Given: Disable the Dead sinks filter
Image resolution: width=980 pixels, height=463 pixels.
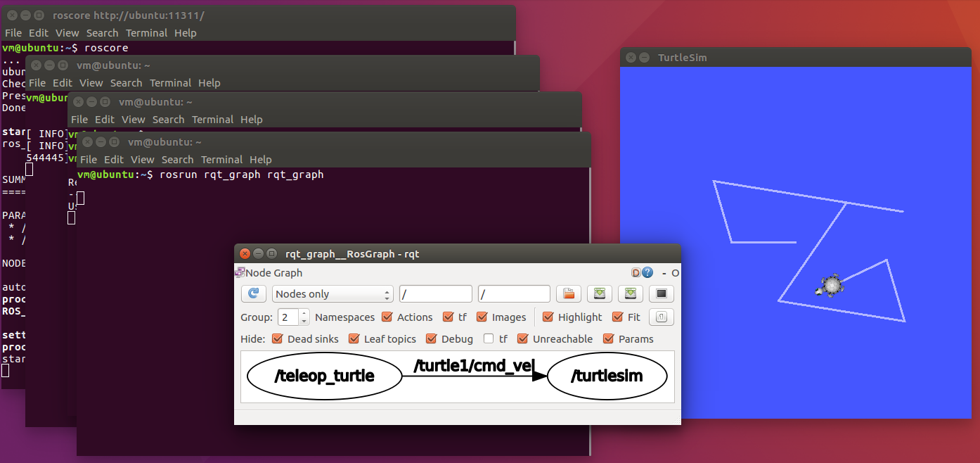Looking at the screenshot, I should click(x=276, y=338).
